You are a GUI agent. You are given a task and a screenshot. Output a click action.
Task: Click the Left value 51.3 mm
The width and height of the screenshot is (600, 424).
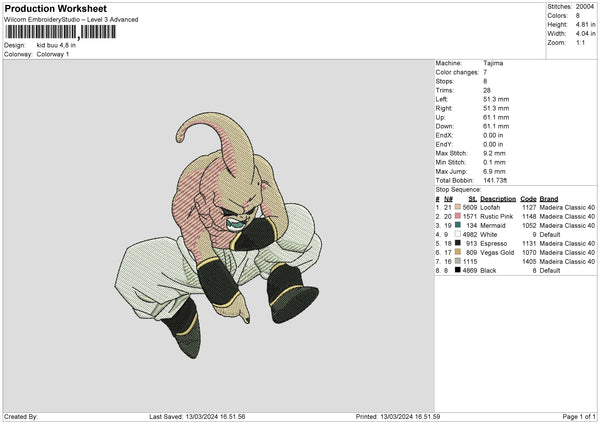pyautogui.click(x=496, y=99)
